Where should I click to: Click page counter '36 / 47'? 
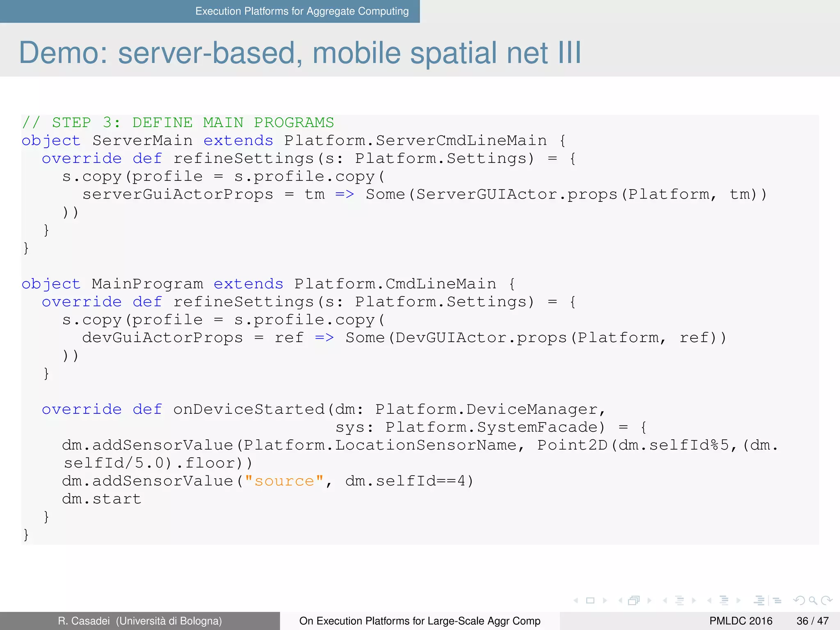pos(813,621)
